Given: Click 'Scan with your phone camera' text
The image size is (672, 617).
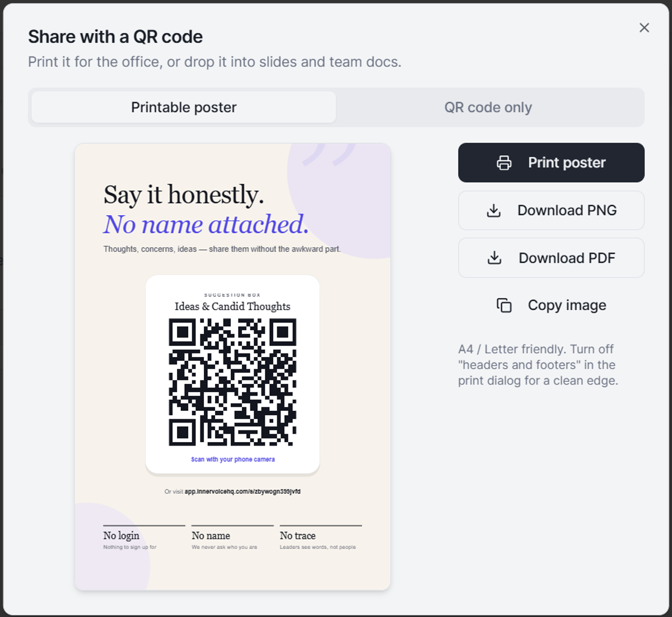Looking at the screenshot, I should click(x=233, y=460).
